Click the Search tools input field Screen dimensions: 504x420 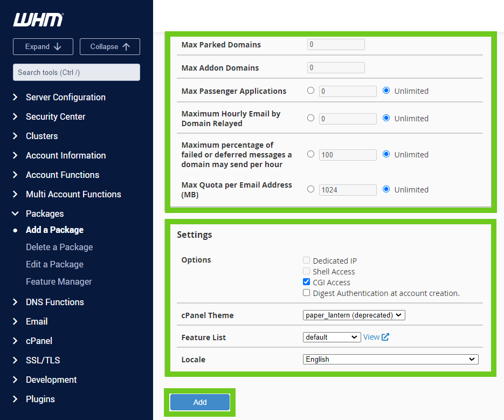77,72
